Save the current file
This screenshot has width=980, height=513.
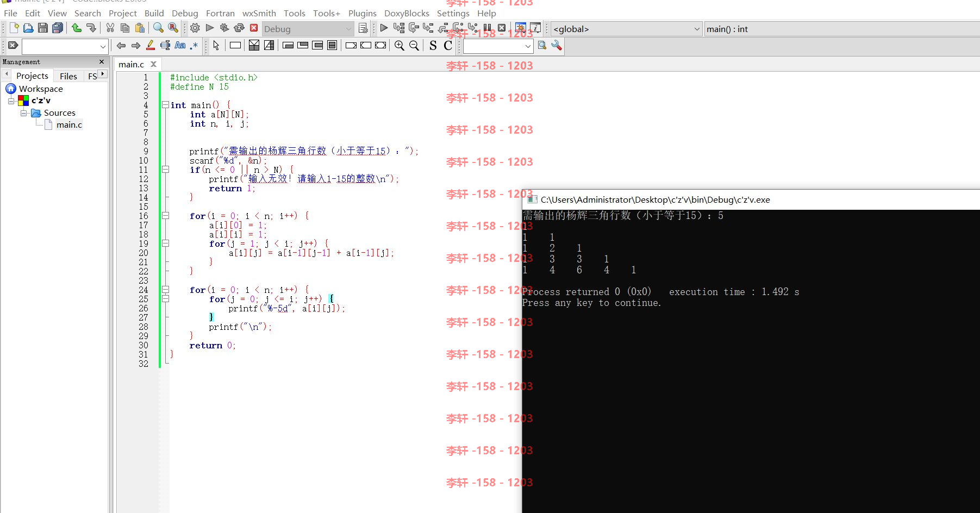[43, 28]
